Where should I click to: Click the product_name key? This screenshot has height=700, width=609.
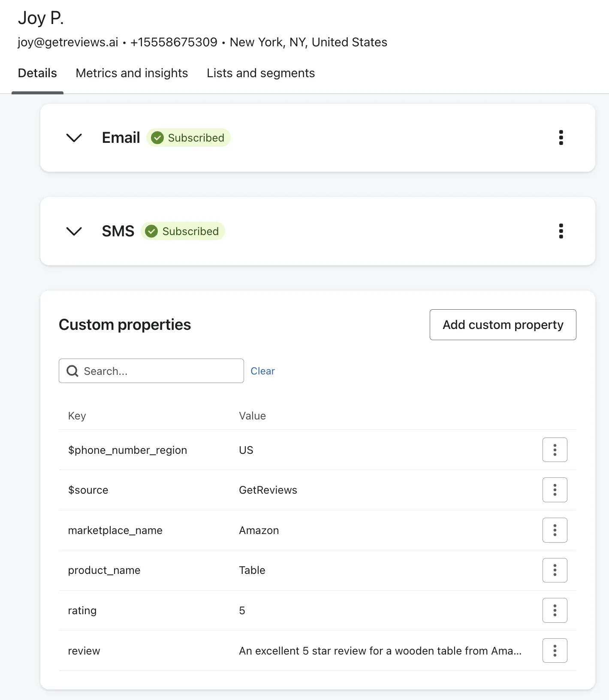104,570
